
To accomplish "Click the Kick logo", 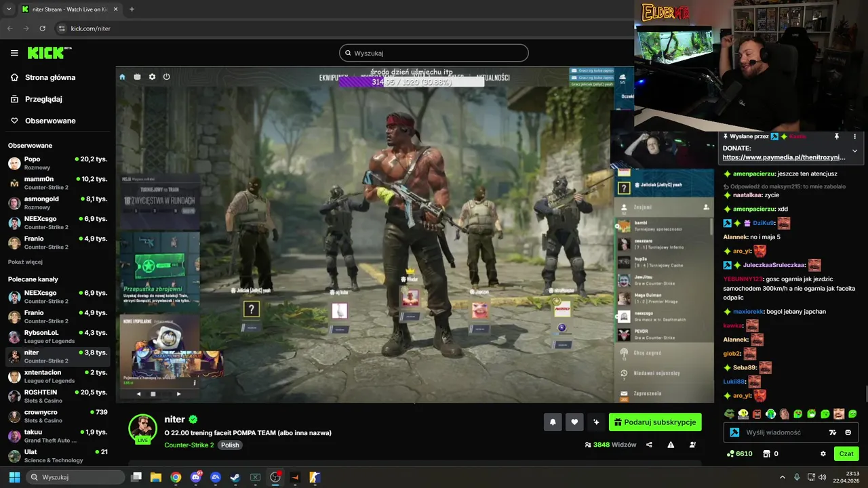I will [x=49, y=53].
